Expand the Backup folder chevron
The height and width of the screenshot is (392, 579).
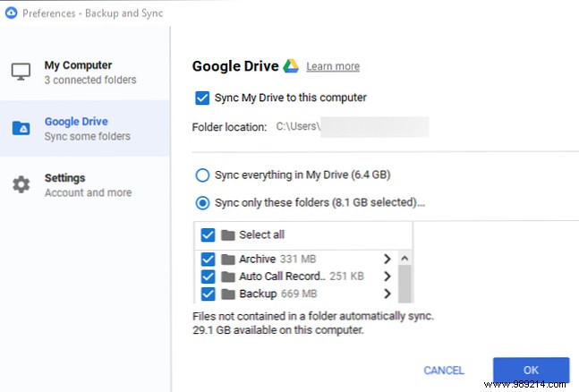pyautogui.click(x=387, y=294)
